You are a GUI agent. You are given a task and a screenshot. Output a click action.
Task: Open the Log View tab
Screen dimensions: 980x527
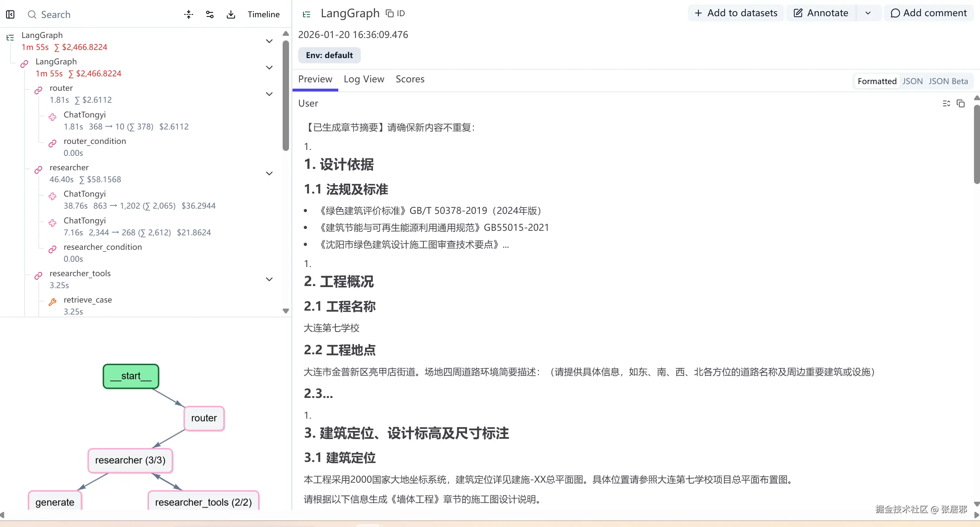(364, 79)
